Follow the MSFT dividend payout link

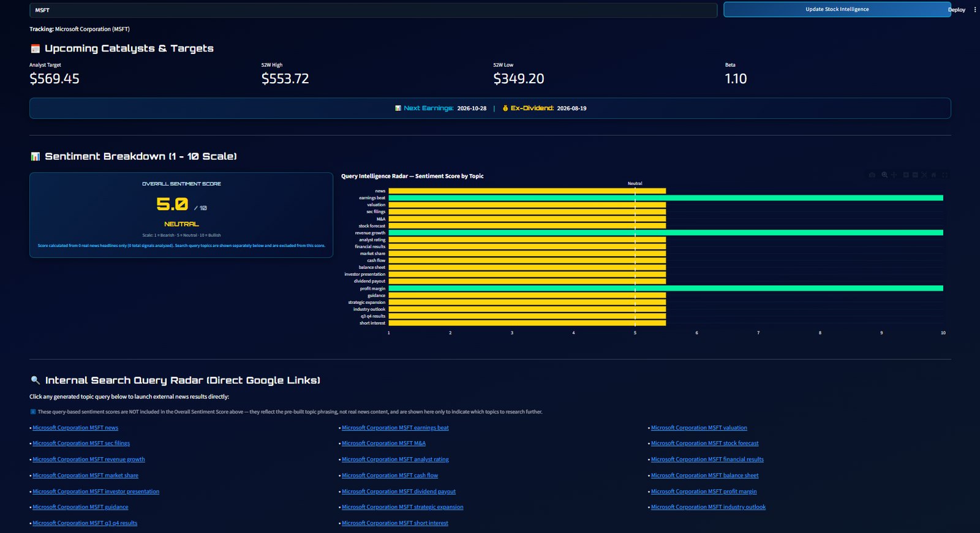[x=399, y=491]
